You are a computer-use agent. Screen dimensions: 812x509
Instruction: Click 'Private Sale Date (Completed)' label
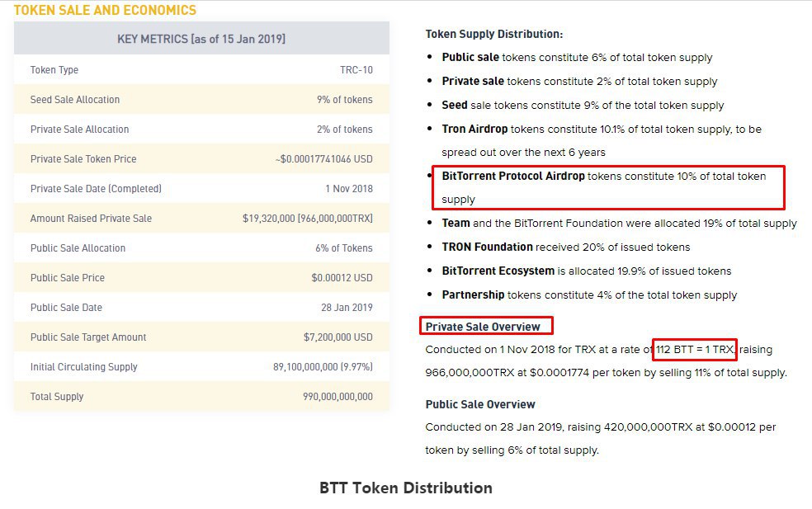(96, 188)
